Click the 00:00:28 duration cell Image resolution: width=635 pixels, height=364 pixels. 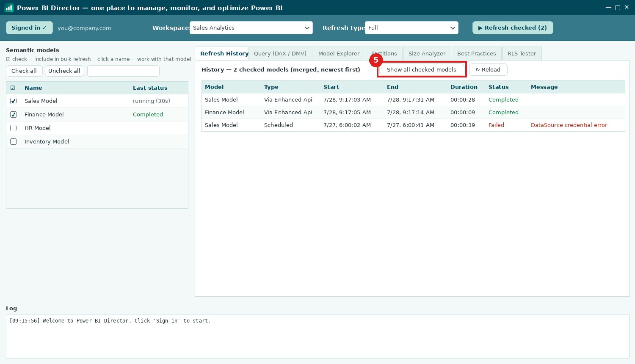pyautogui.click(x=462, y=99)
